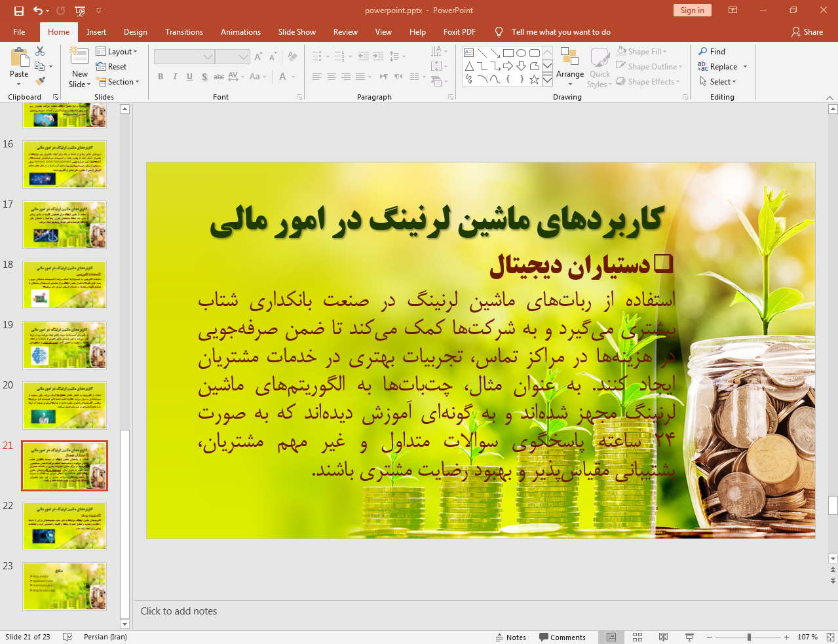
Task: Click the Share button
Action: click(x=807, y=32)
